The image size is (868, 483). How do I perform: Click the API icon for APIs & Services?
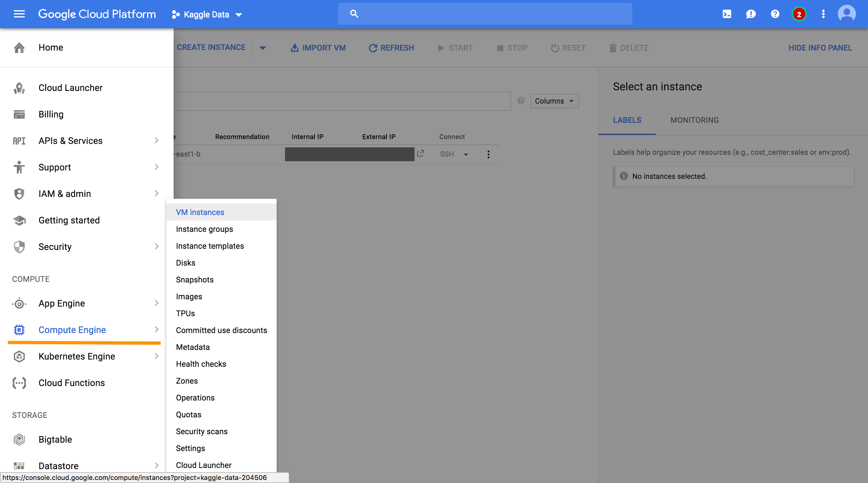pos(19,141)
